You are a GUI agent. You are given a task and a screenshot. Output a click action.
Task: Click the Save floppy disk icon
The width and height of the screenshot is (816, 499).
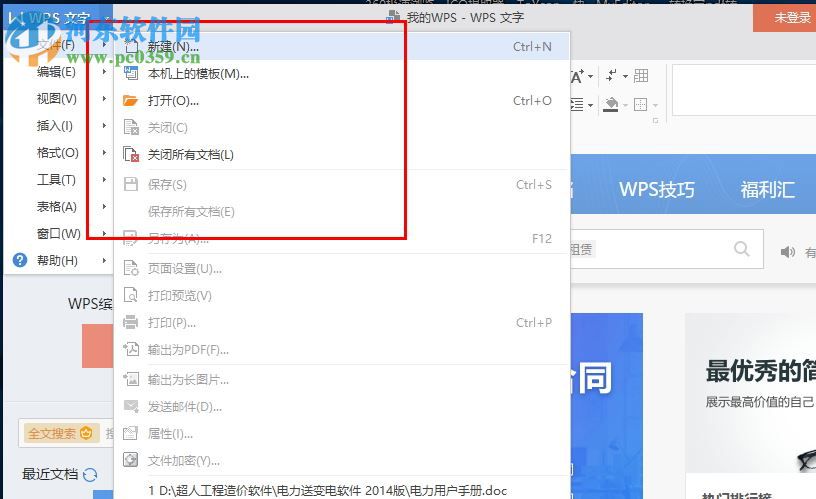[130, 184]
